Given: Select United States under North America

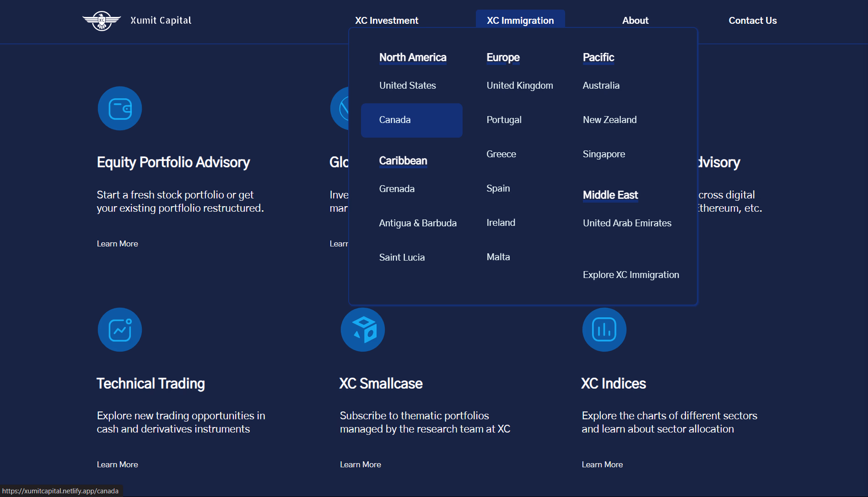Looking at the screenshot, I should [x=407, y=86].
